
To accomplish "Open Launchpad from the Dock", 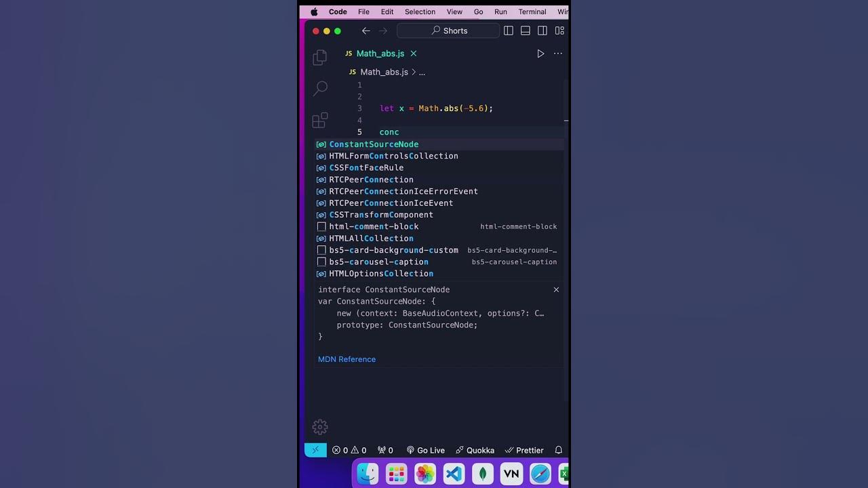I will (397, 473).
